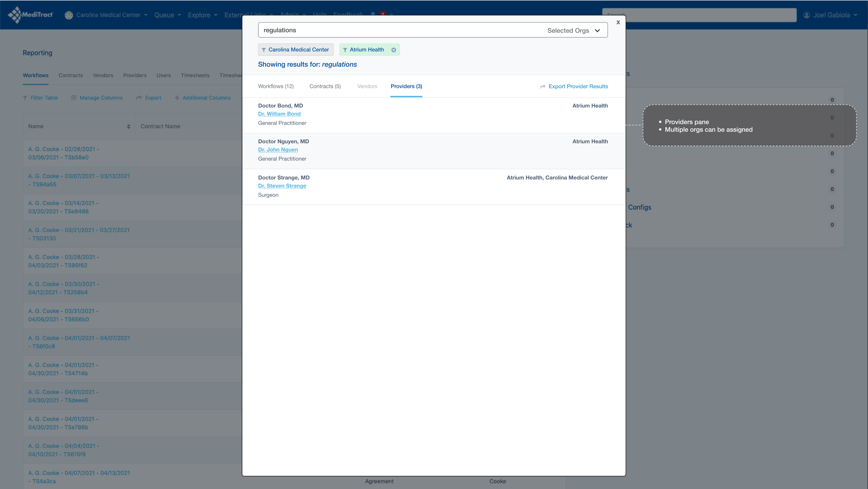Open Dr. William Bond provider link
The height and width of the screenshot is (489, 868).
(279, 114)
